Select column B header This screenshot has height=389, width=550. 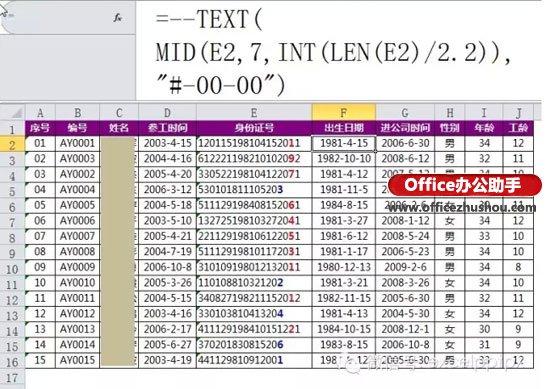[x=78, y=113]
